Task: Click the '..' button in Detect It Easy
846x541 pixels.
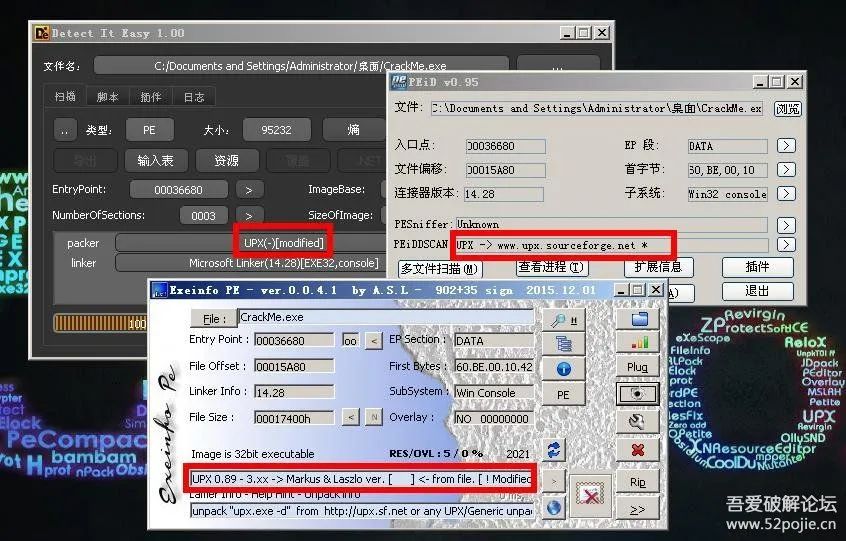Action: click(x=65, y=130)
